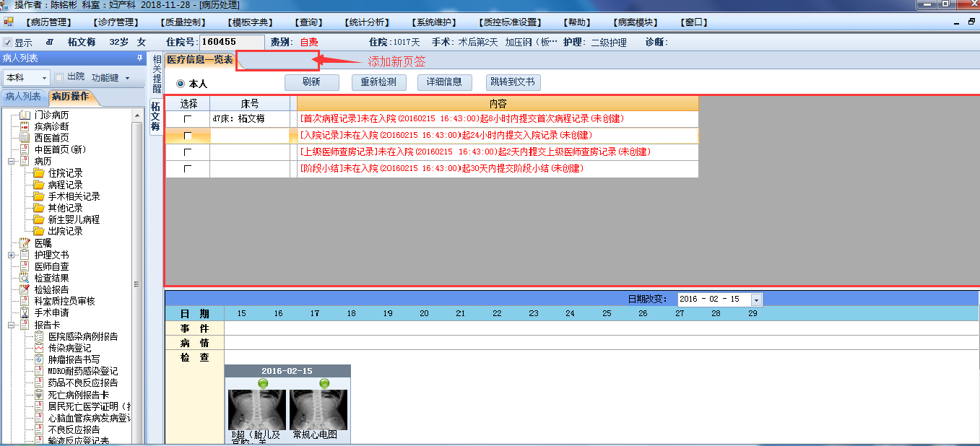Open the 医嘱 notepad icon
Viewport: 980px width, 446px height.
tap(25, 243)
